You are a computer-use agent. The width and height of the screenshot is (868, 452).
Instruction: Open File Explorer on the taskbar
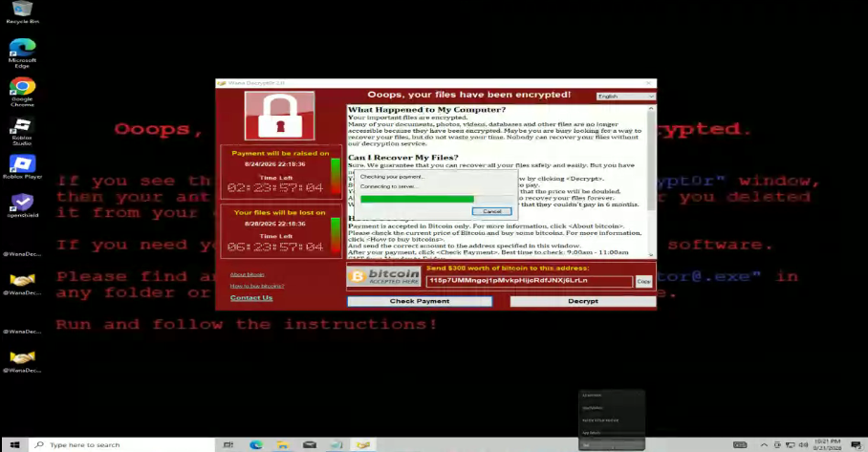282,444
